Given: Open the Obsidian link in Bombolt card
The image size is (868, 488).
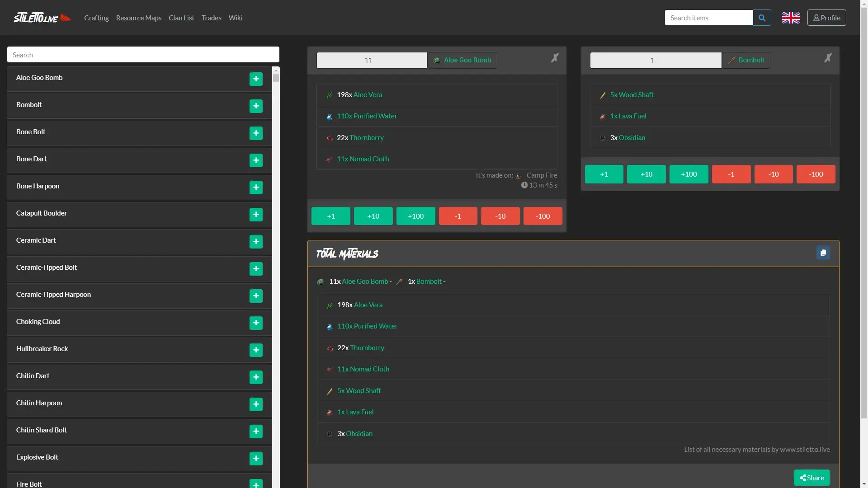Looking at the screenshot, I should click(x=632, y=138).
